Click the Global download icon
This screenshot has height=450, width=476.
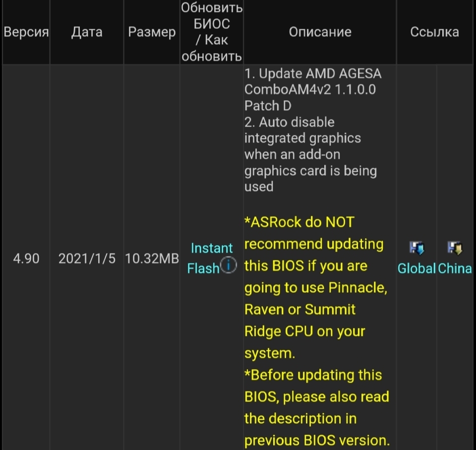point(416,248)
